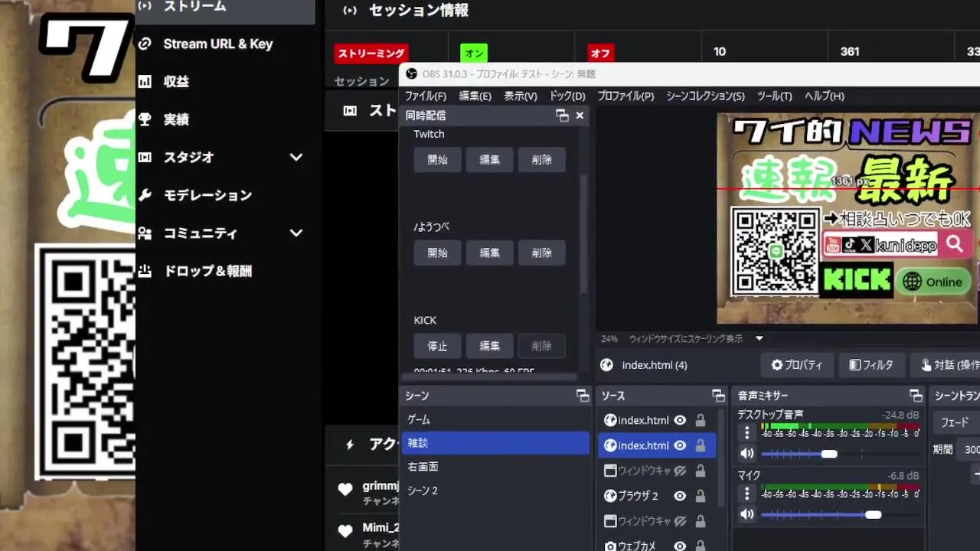Select the シーン 2 scene
The width and height of the screenshot is (980, 551).
495,491
